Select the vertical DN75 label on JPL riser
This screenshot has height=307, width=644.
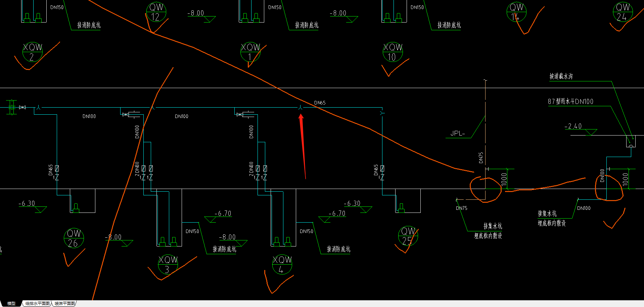tap(481, 158)
